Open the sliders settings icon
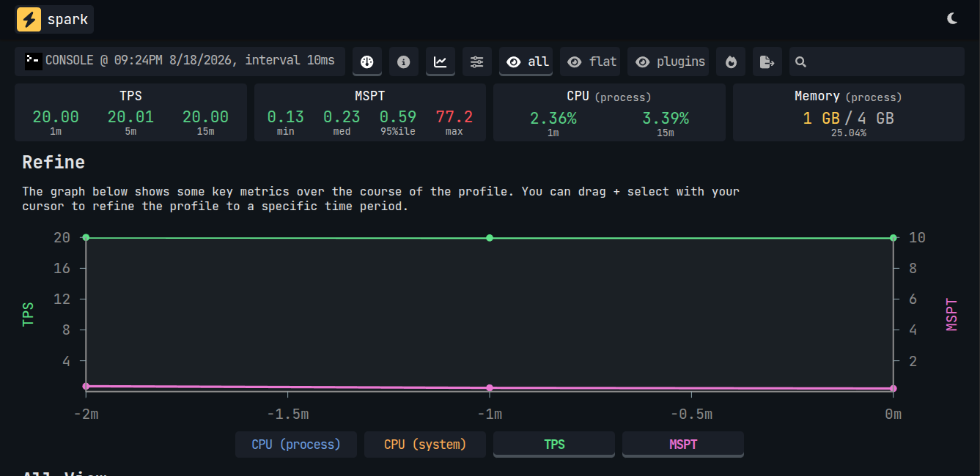980x476 pixels. pyautogui.click(x=477, y=62)
